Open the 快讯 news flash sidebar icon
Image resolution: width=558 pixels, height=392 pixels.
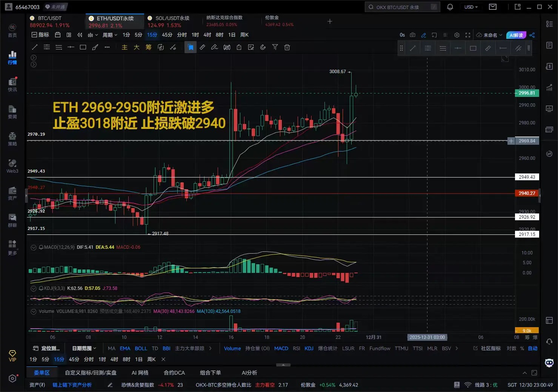12,84
